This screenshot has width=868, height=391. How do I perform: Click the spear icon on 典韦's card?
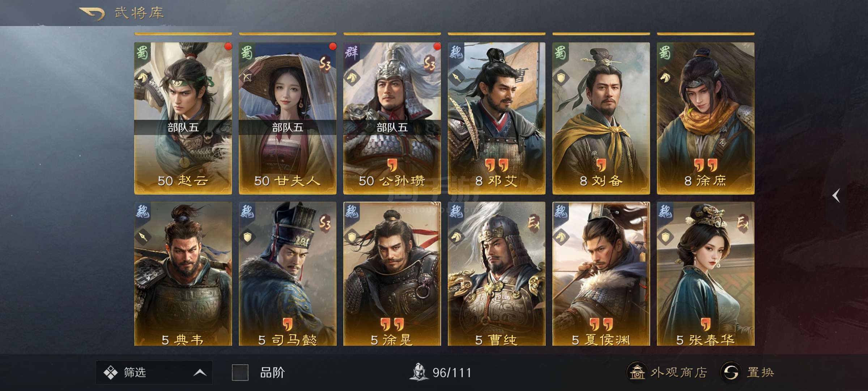(x=142, y=237)
